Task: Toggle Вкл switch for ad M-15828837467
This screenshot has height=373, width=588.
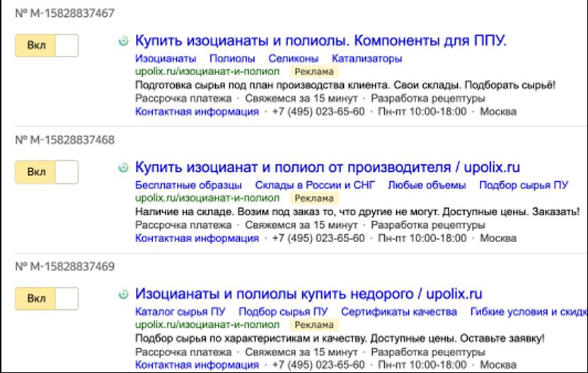Action: pyautogui.click(x=47, y=45)
